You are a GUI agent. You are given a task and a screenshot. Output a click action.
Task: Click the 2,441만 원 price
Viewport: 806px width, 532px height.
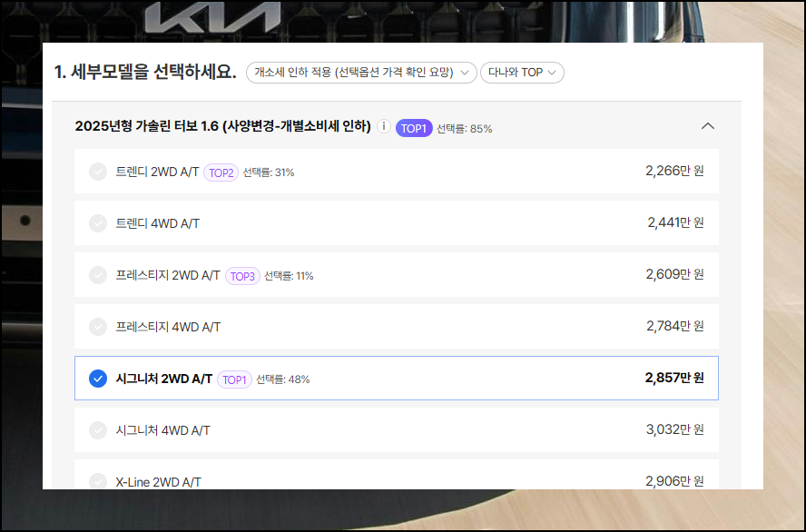tap(675, 222)
